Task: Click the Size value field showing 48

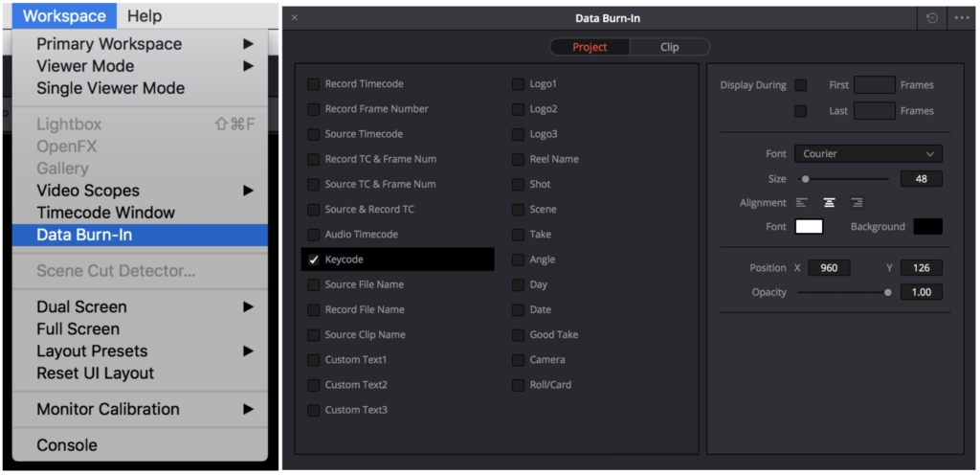Action: 922,179
